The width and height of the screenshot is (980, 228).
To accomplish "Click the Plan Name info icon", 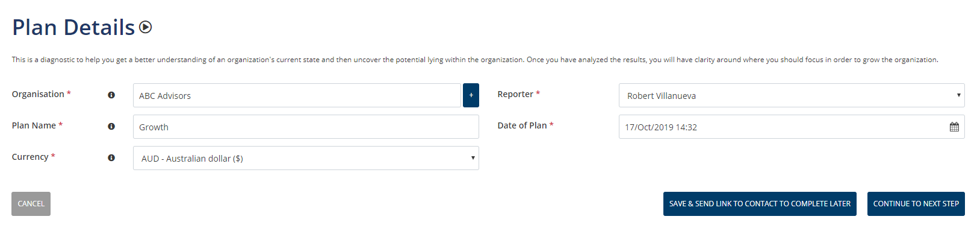I will click(x=111, y=127).
